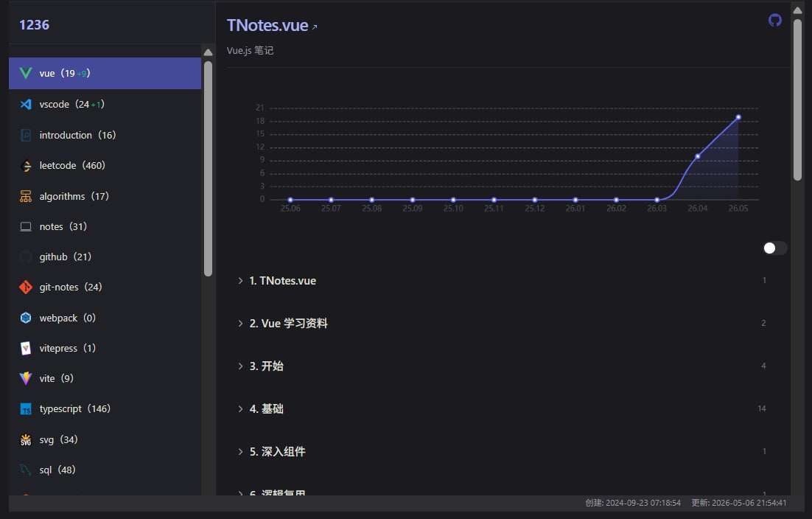812x519 pixels.
Task: Open the vscode (24) sidebar entry
Action: tap(105, 104)
